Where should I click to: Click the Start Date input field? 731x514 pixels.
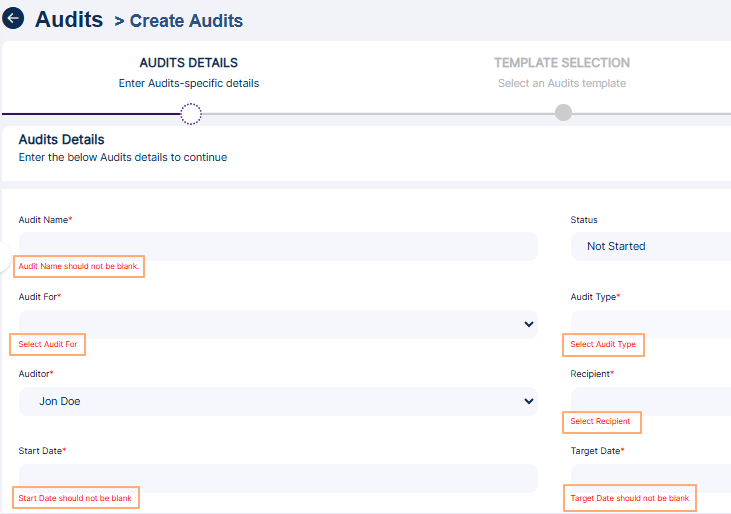point(278,478)
